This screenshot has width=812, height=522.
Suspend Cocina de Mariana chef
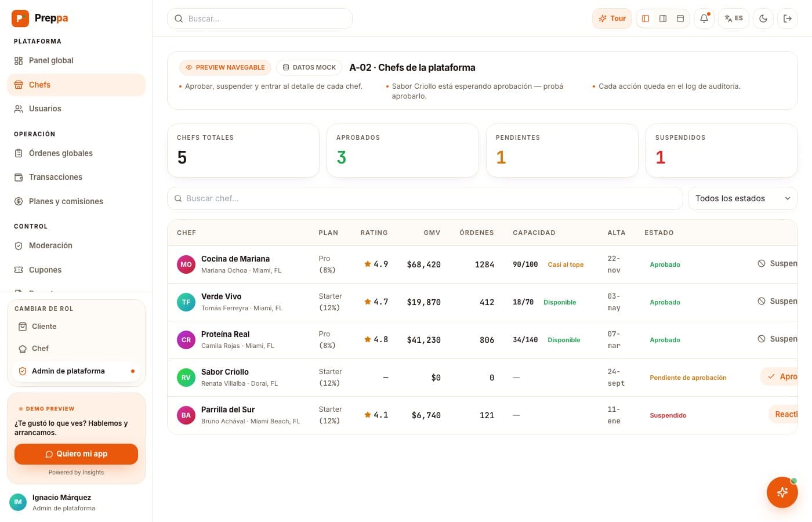777,264
